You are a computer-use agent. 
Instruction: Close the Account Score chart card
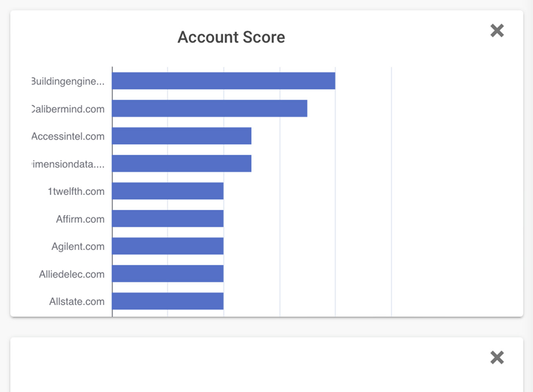(497, 30)
